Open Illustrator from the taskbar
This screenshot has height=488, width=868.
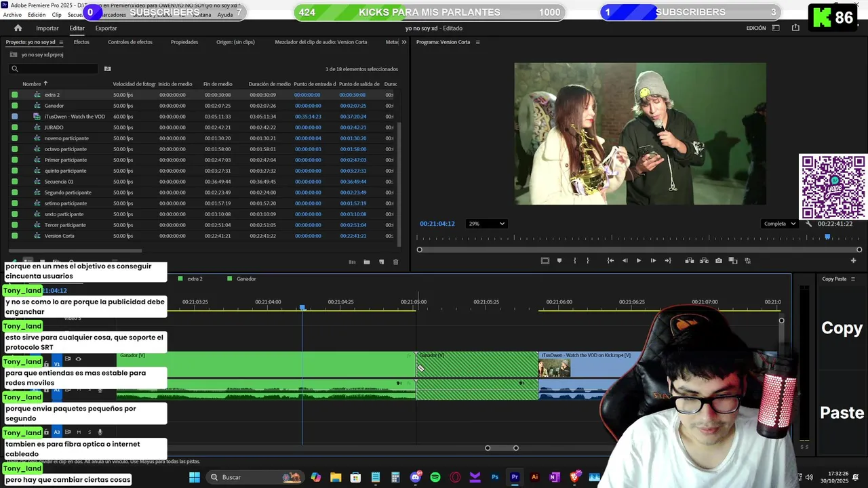534,477
